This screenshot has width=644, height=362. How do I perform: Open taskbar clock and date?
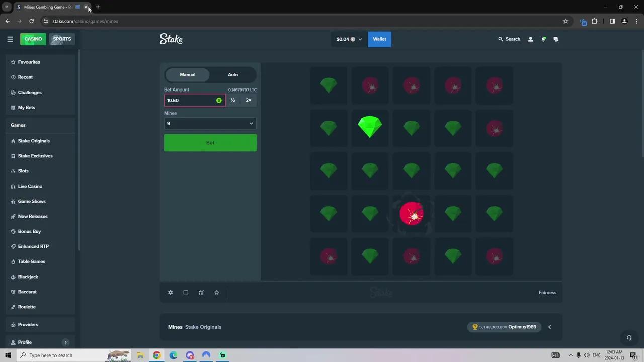(x=614, y=355)
